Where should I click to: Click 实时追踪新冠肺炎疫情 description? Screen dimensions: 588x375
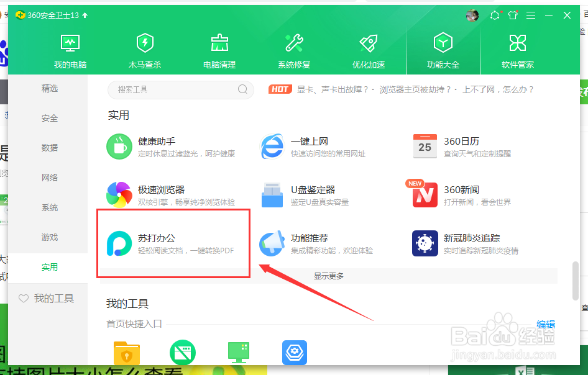click(x=481, y=251)
